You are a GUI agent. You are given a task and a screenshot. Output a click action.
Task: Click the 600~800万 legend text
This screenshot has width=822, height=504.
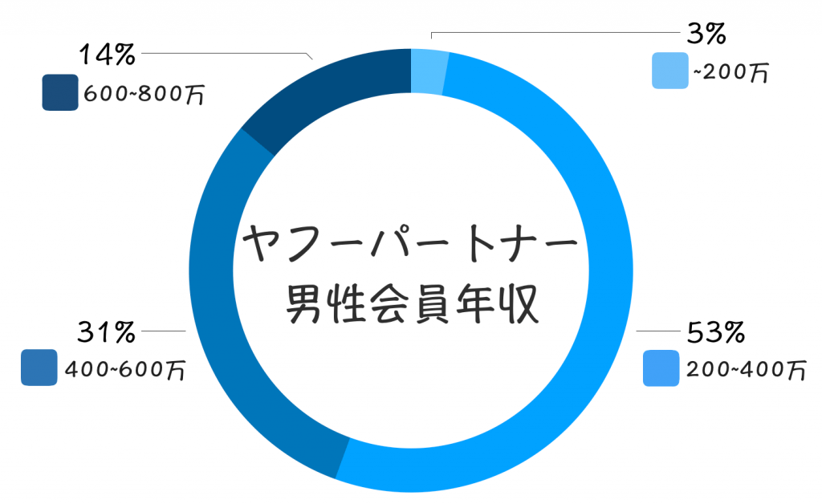tap(144, 95)
